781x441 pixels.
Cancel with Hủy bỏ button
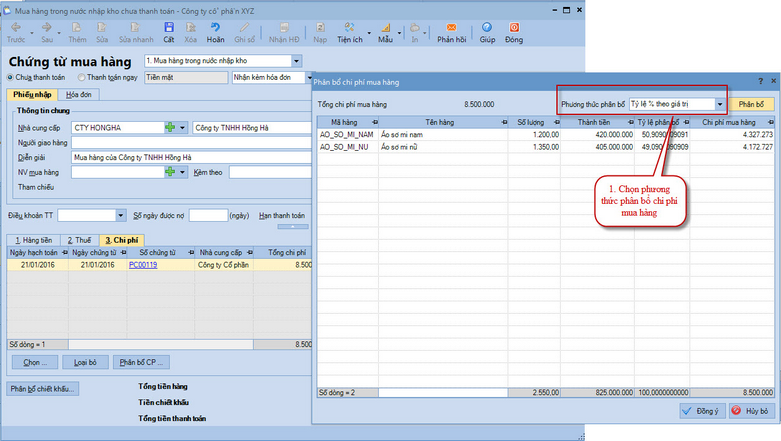pyautogui.click(x=751, y=411)
